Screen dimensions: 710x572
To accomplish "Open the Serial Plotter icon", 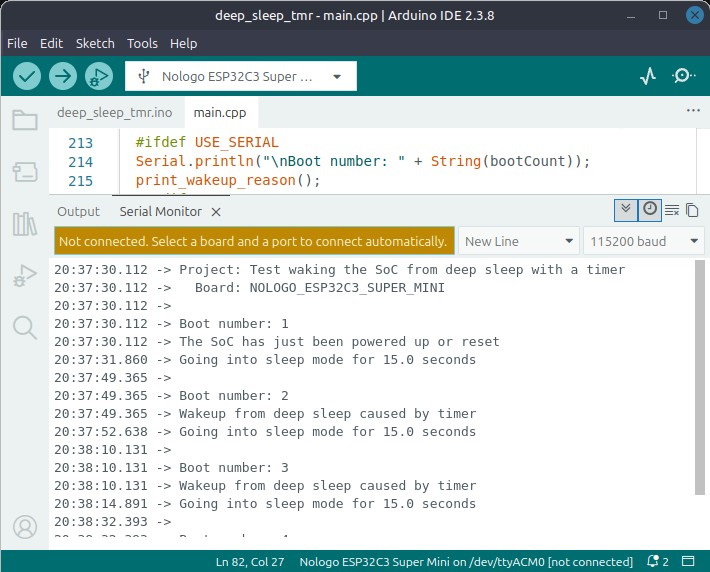I will pos(648,76).
